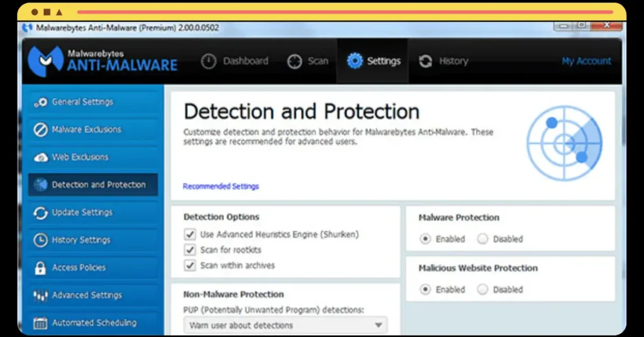The height and width of the screenshot is (337, 644).
Task: Click the Web Exclusions cloud icon
Action: coord(40,157)
